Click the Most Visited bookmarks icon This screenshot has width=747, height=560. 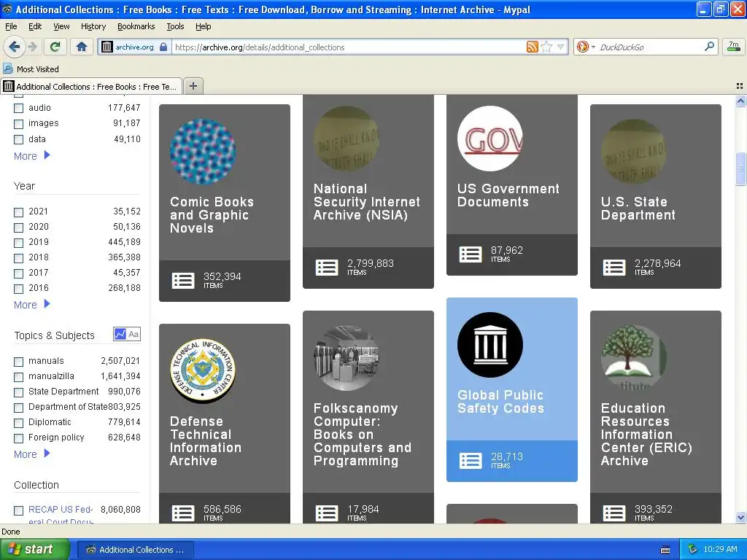tap(7, 69)
